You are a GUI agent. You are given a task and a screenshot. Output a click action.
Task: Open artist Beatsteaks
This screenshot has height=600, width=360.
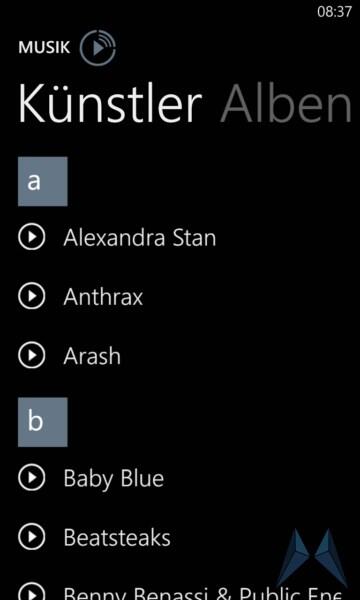(x=117, y=538)
